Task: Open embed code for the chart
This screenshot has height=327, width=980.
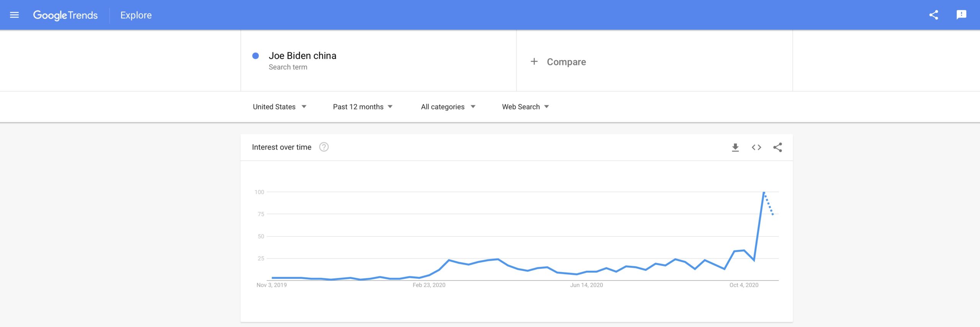Action: pyautogui.click(x=756, y=147)
